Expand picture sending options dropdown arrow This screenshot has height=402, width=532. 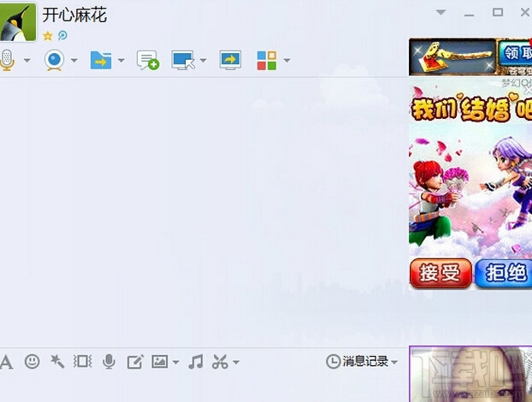pos(175,363)
